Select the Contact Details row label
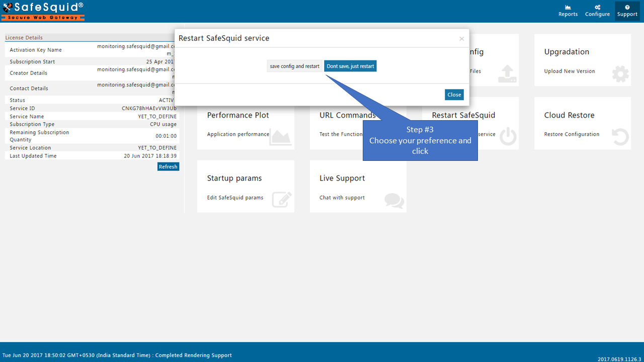This screenshot has width=644, height=362. (29, 88)
